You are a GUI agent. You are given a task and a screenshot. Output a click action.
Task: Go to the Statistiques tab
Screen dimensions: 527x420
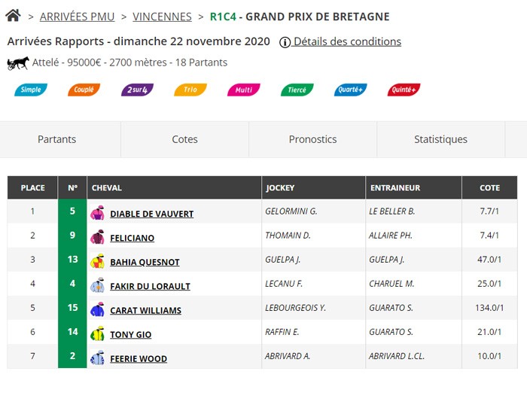coord(440,139)
